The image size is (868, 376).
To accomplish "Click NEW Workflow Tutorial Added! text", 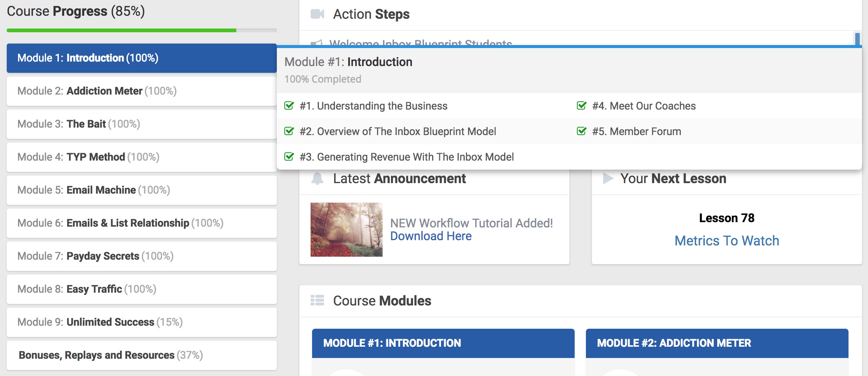I will coord(472,223).
